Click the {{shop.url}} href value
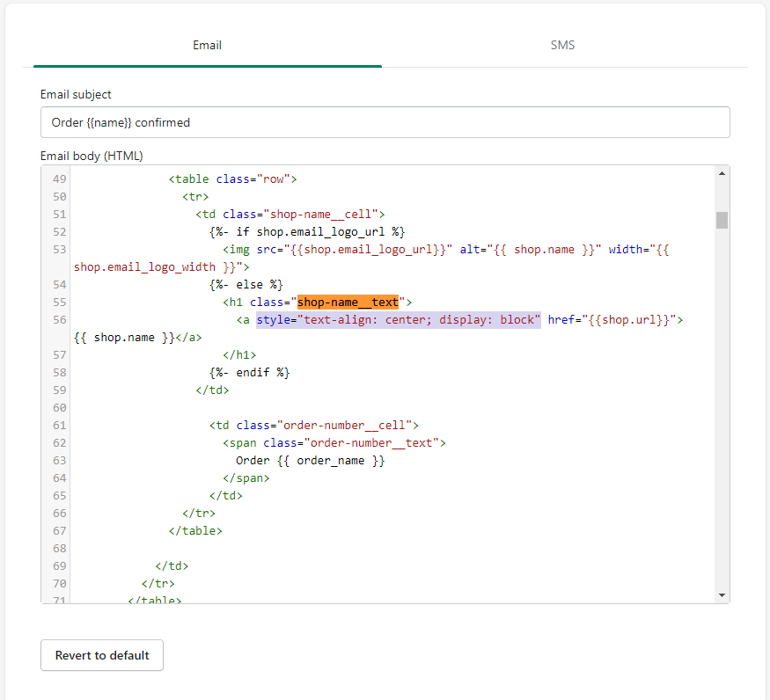Viewport: 770px width, 700px height. pos(634,319)
